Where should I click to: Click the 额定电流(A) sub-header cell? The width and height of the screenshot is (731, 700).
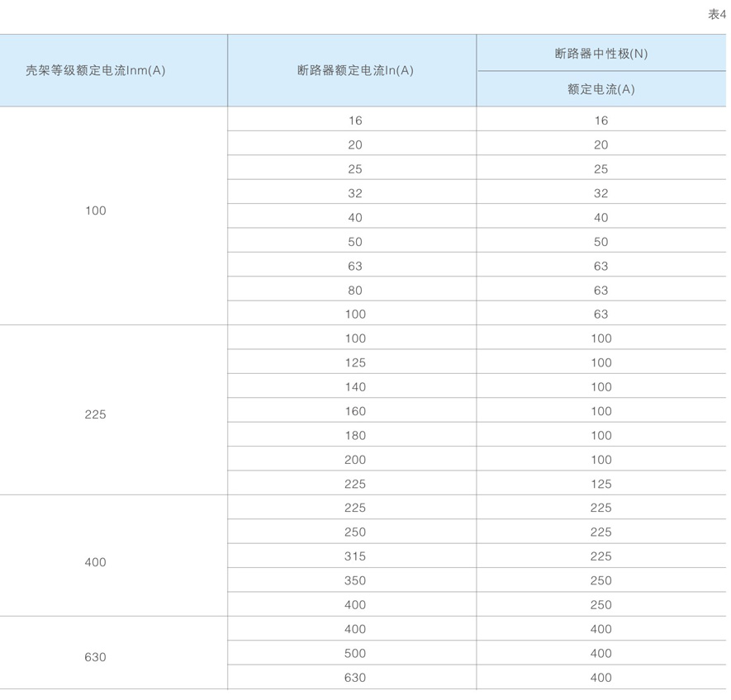tap(600, 89)
